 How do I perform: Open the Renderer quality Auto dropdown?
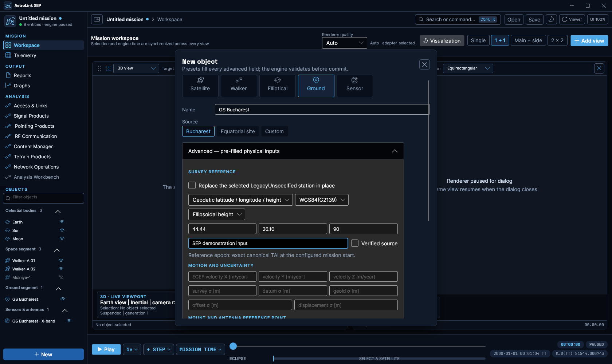(x=345, y=43)
